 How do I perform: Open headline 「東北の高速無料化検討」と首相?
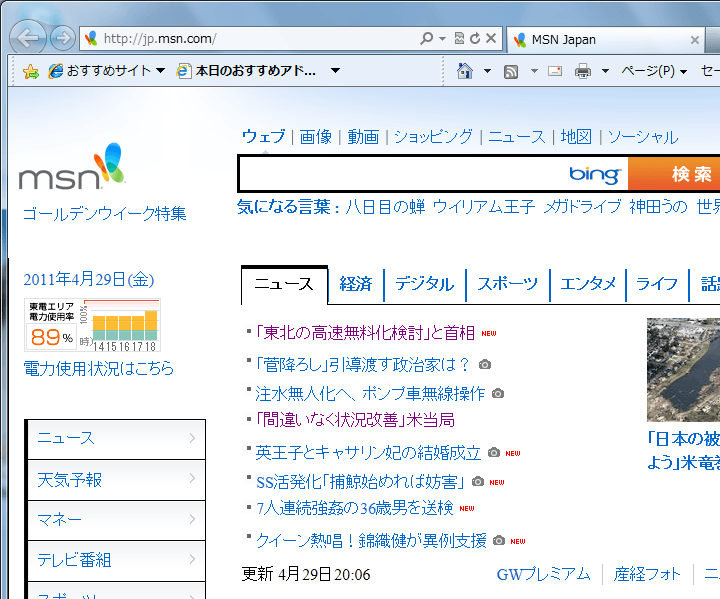pos(365,333)
